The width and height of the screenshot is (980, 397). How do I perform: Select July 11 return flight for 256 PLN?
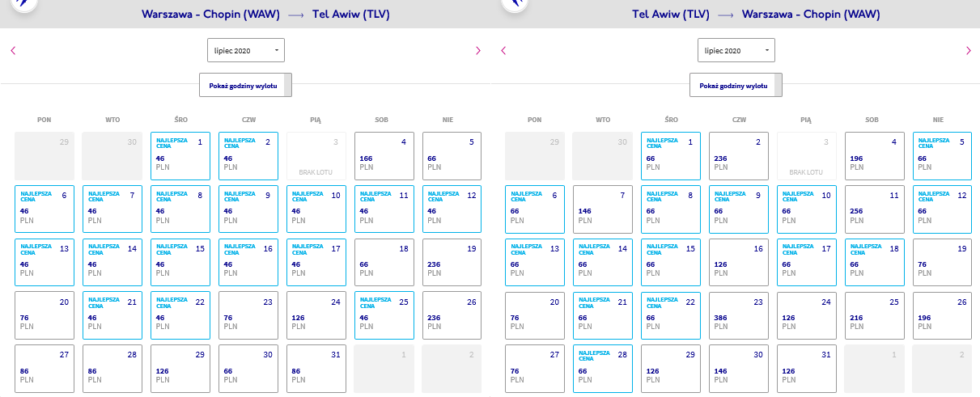tap(874, 209)
